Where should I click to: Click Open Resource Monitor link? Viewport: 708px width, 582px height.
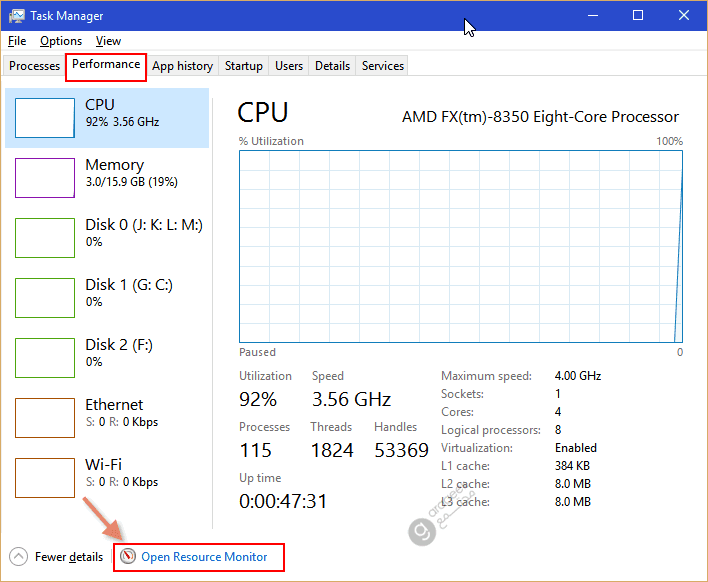(204, 557)
